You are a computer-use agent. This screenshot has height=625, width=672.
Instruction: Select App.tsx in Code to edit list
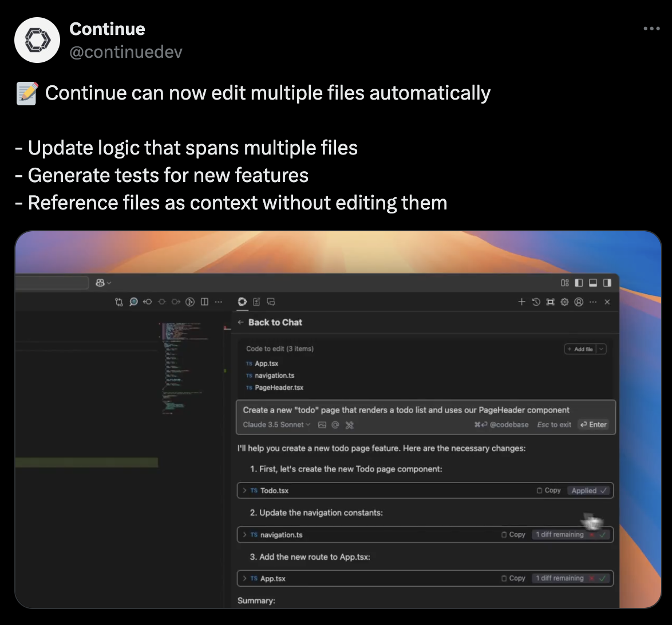(x=262, y=363)
